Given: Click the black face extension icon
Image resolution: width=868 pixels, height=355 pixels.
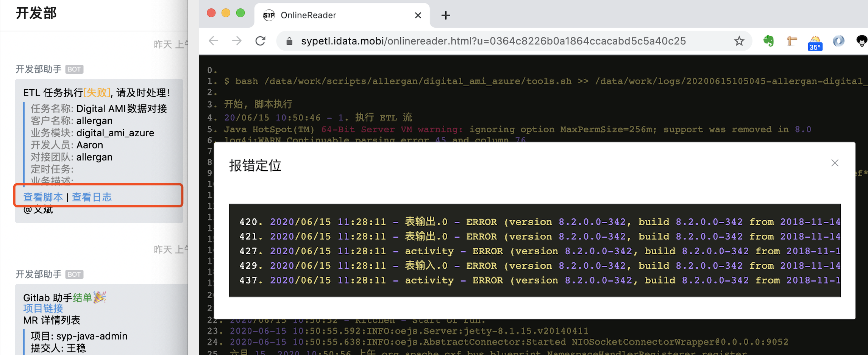Looking at the screenshot, I should 862,41.
